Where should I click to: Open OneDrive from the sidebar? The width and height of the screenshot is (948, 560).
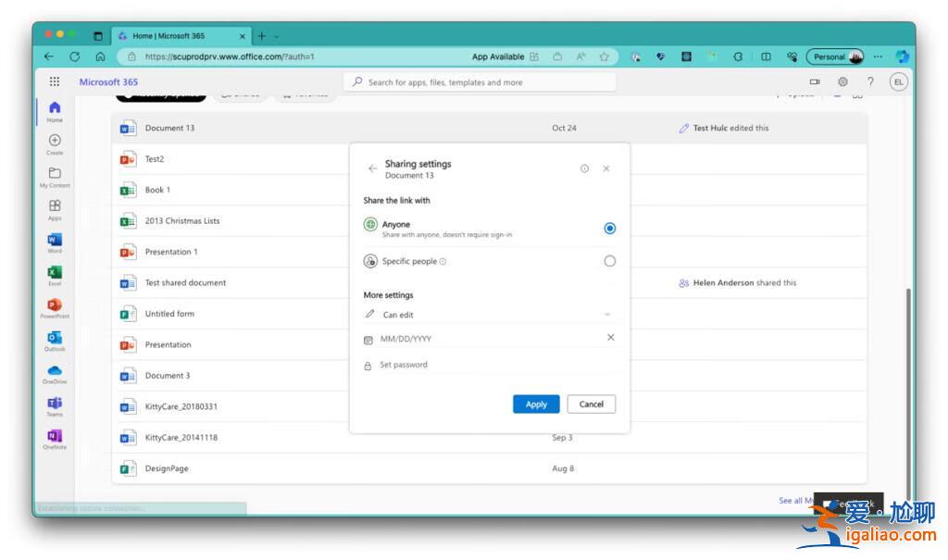55,372
